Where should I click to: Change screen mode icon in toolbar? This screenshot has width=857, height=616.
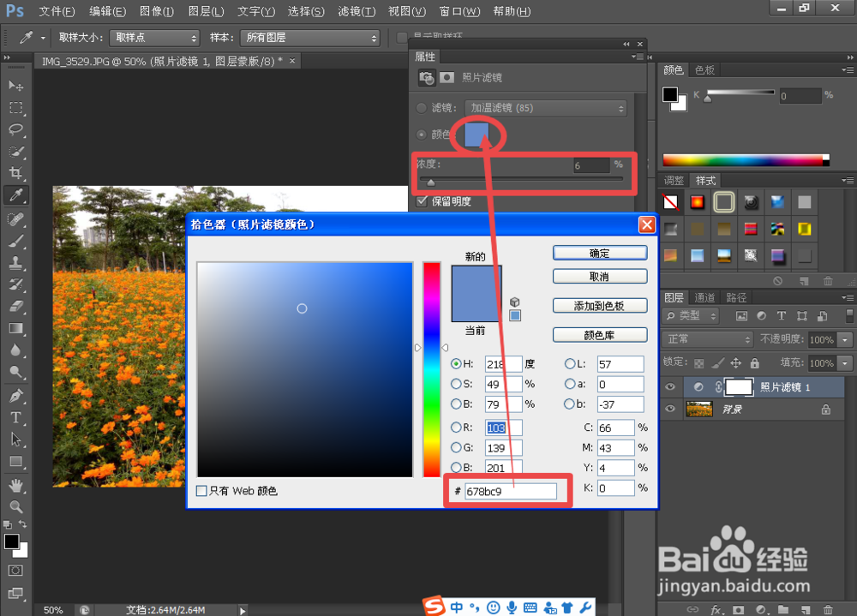pyautogui.click(x=15, y=593)
